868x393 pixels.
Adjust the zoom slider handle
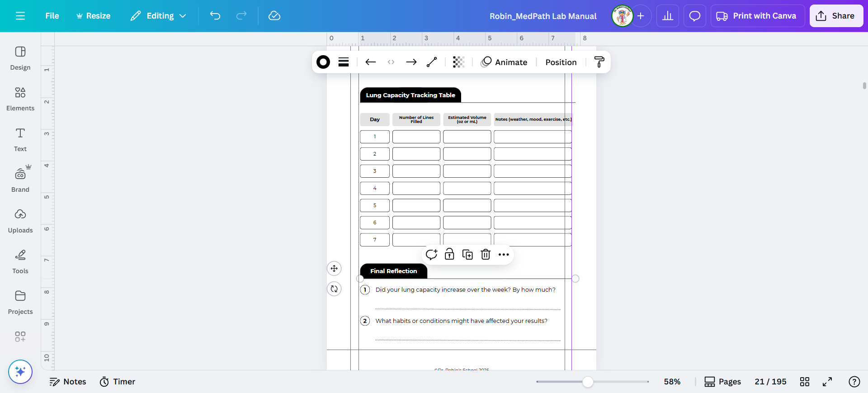click(588, 382)
